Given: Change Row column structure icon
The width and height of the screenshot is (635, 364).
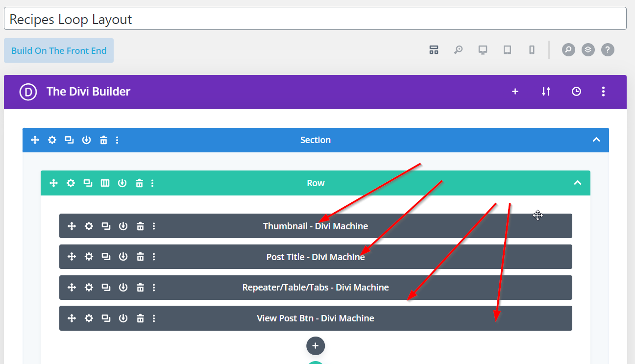Looking at the screenshot, I should point(105,183).
